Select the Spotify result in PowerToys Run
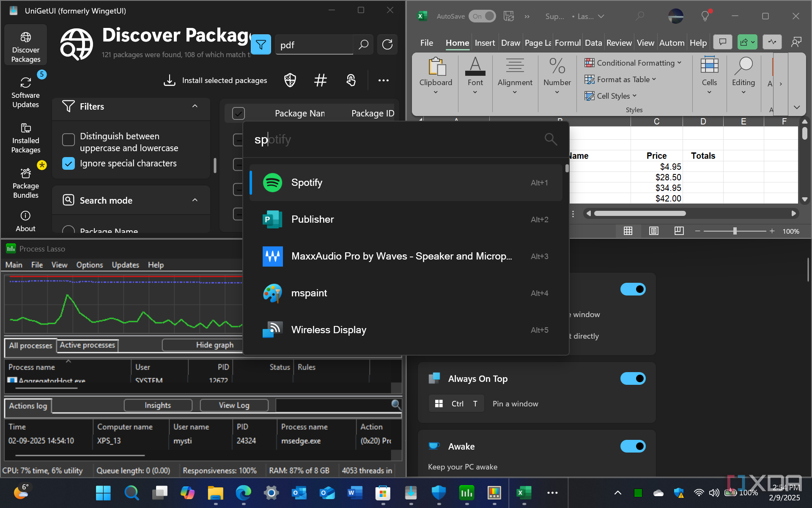The image size is (812, 508). [x=406, y=182]
